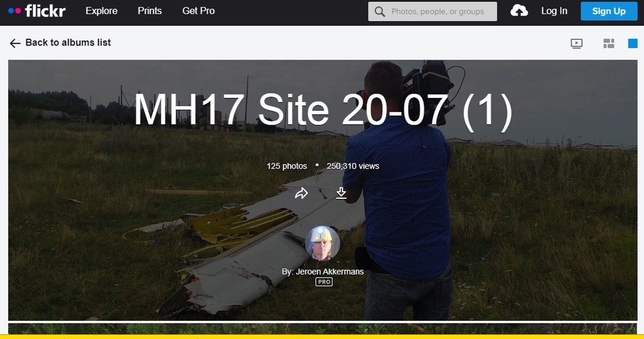Click the 125 photos count
Viewport: 644px width, 339px height.
(287, 166)
